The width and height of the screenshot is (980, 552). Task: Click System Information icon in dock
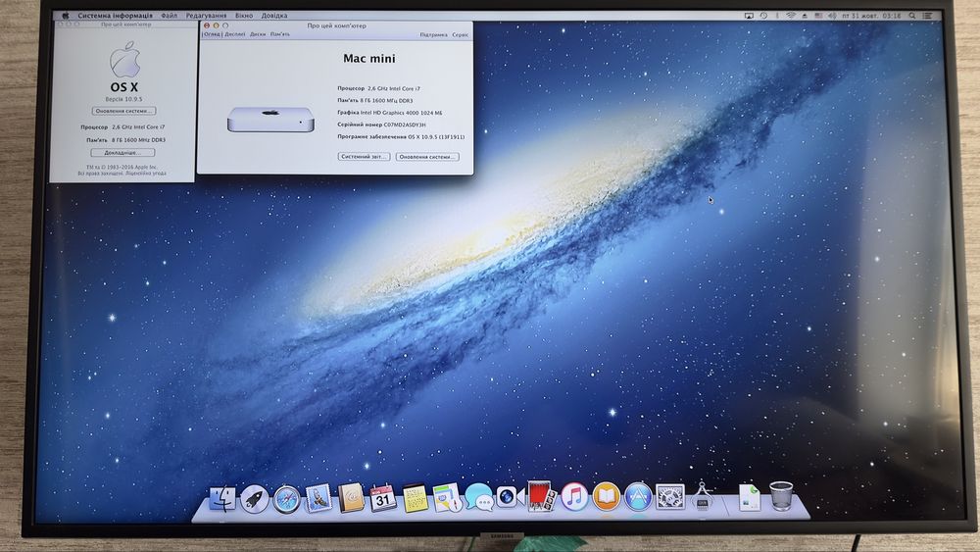(702, 496)
